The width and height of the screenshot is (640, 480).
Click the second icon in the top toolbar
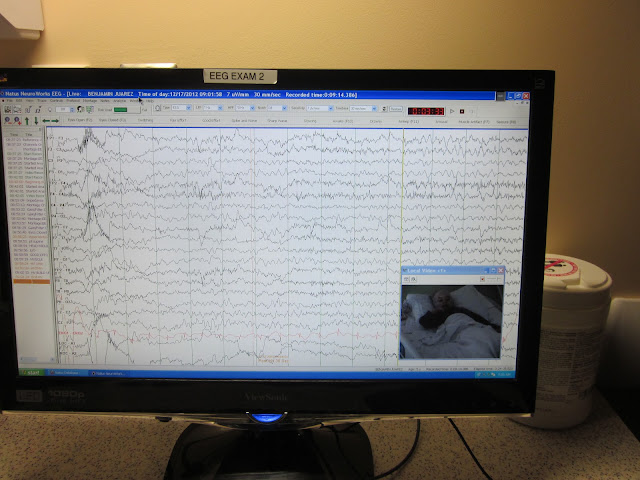pyautogui.click(x=17, y=109)
